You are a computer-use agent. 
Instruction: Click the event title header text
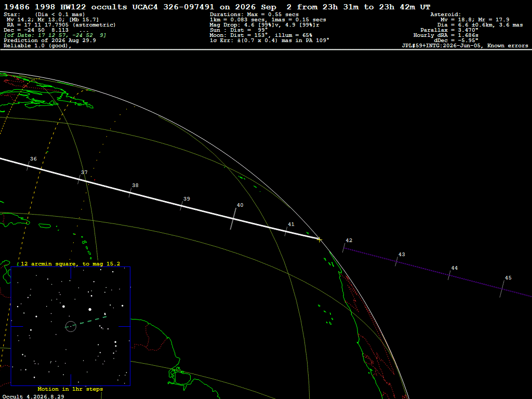point(217,7)
